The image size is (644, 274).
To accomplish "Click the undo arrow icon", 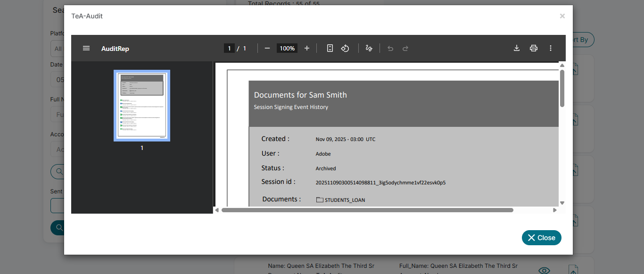I will (390, 48).
